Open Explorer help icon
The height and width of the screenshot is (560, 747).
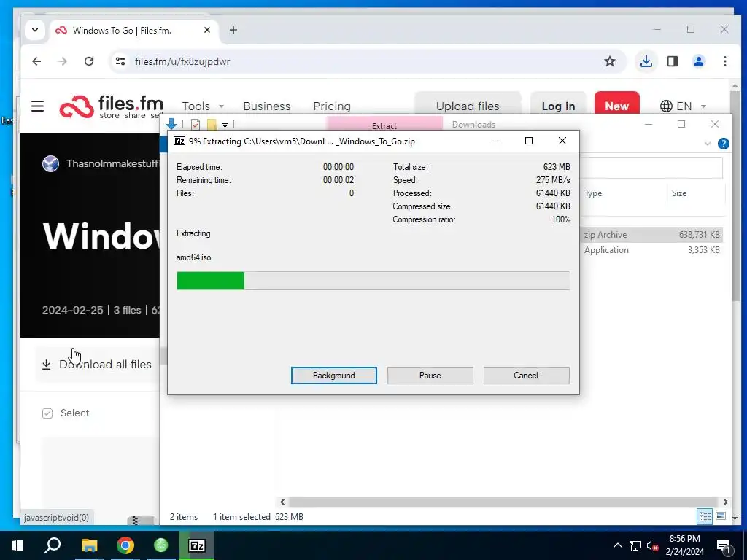click(x=723, y=144)
